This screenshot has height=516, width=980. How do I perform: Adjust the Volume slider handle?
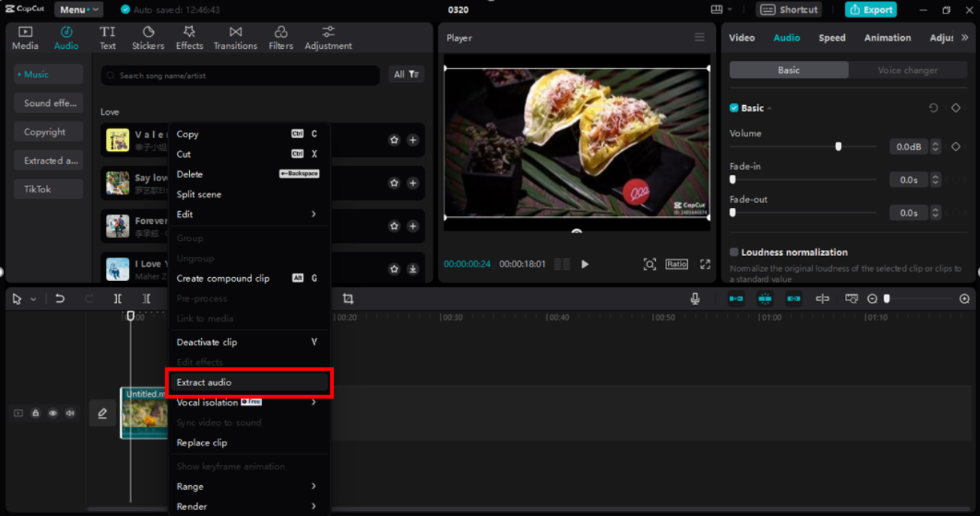point(838,147)
